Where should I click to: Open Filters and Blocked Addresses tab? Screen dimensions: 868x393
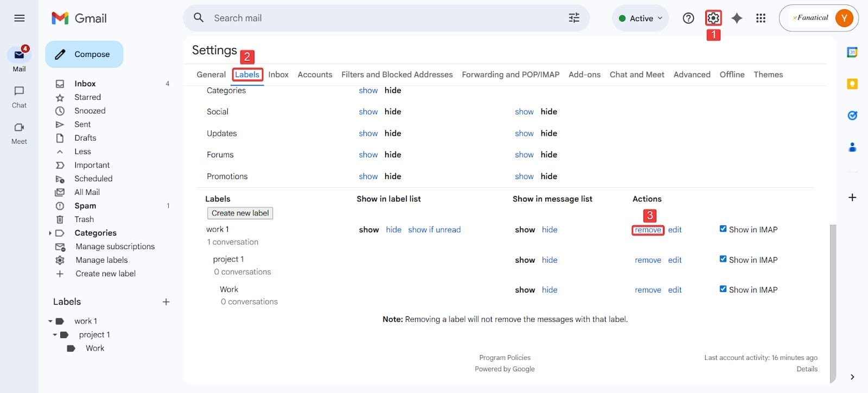tap(397, 74)
